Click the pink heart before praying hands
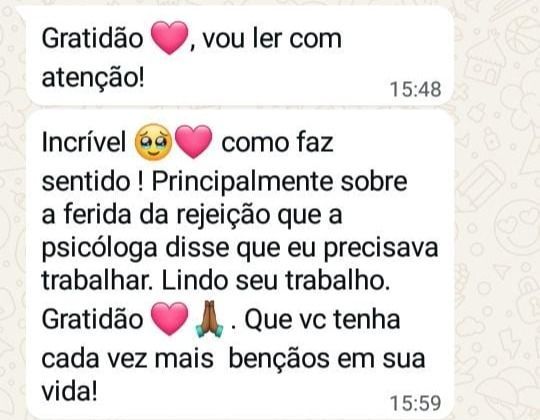The width and height of the screenshot is (540, 420). [x=170, y=319]
